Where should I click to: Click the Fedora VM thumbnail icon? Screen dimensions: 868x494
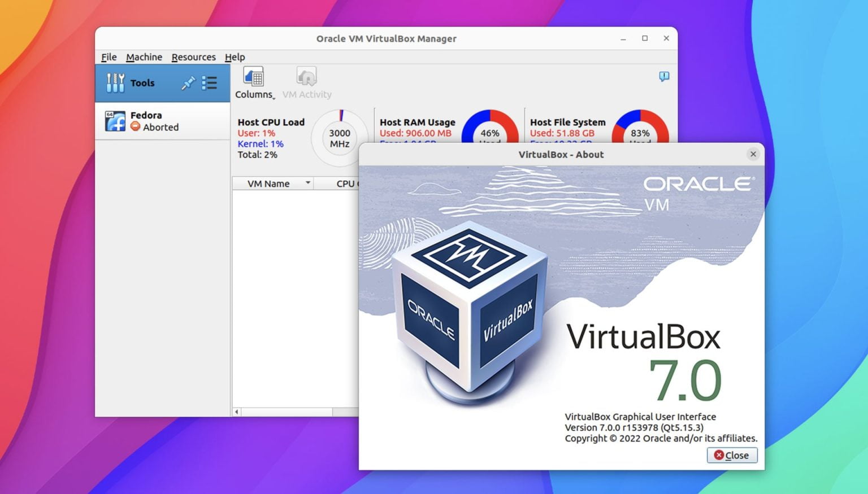[115, 121]
